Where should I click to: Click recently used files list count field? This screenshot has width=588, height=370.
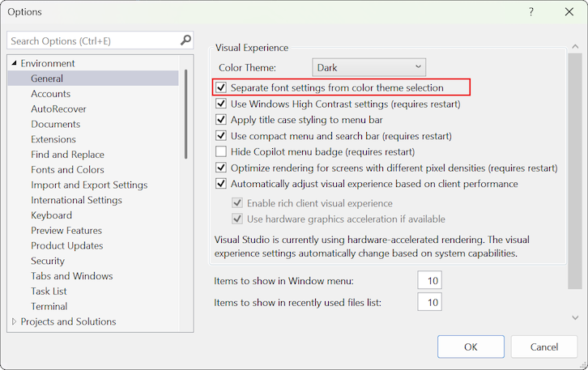(x=430, y=302)
